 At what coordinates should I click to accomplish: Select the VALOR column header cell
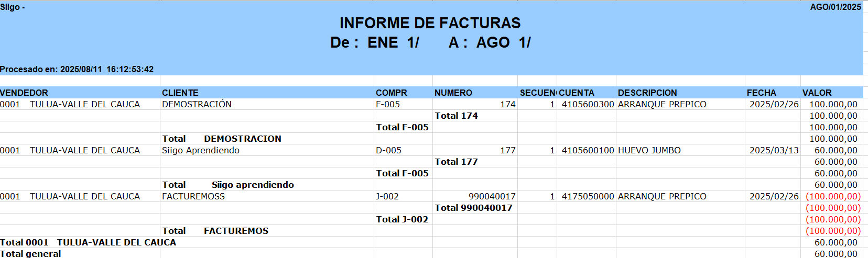pos(817,93)
